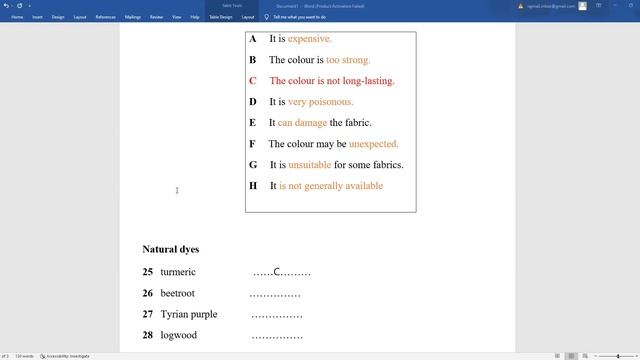This screenshot has height=360, width=640.
Task: Switch to Web Layout view icon
Action: [x=585, y=356]
